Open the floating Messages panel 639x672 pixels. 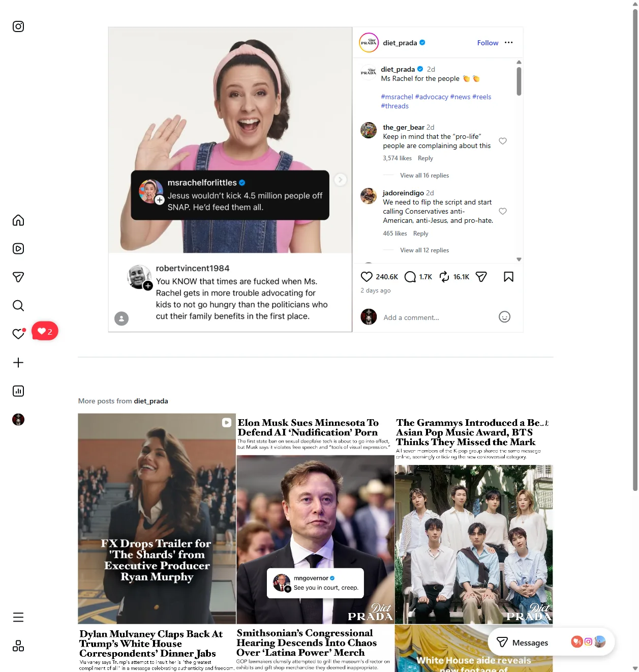click(551, 642)
